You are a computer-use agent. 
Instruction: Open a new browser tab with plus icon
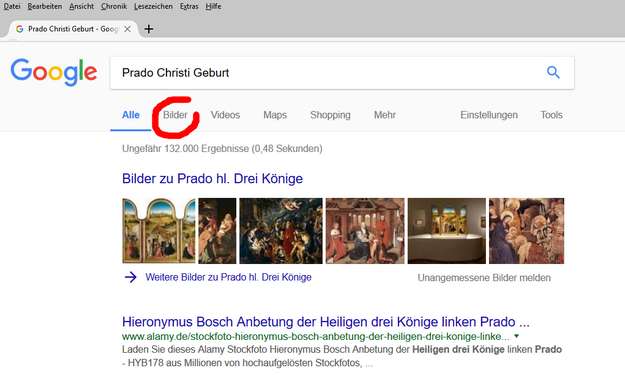[149, 29]
